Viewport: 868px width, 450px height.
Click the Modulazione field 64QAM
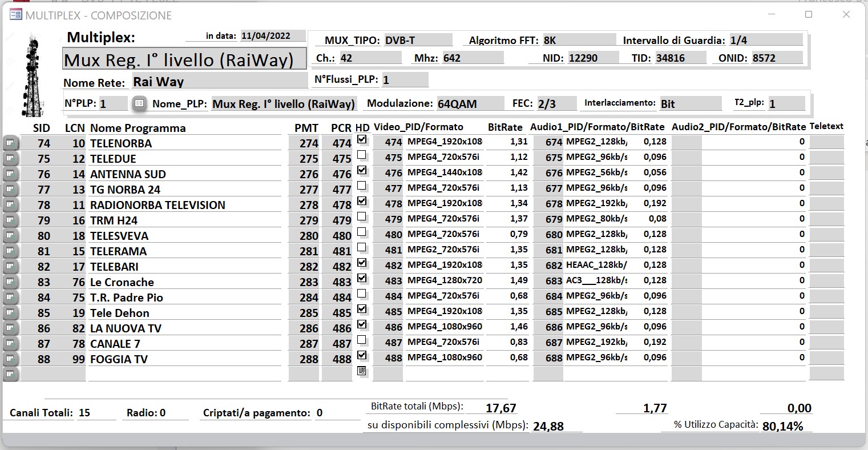470,104
